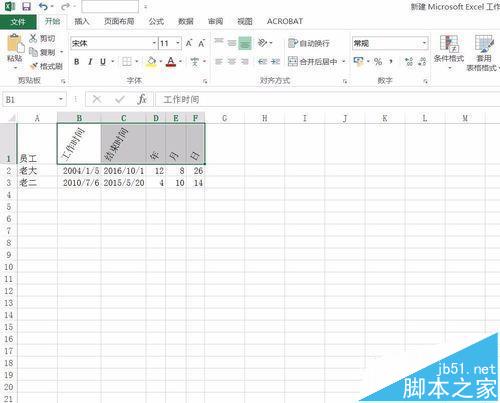Click the Conditional Formatting icon

click(449, 44)
